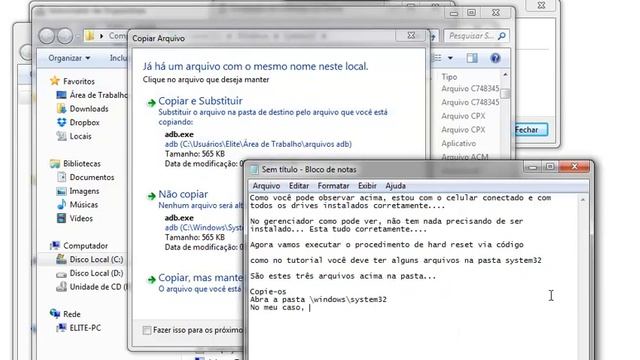Click the Rede network icon

pos(55,313)
